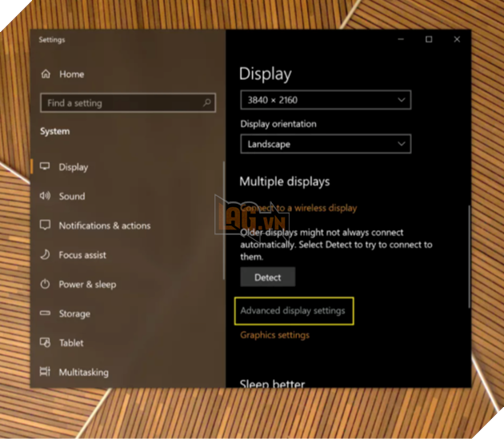504x439 pixels.
Task: Click the Focus assist moon icon
Action: tap(46, 255)
